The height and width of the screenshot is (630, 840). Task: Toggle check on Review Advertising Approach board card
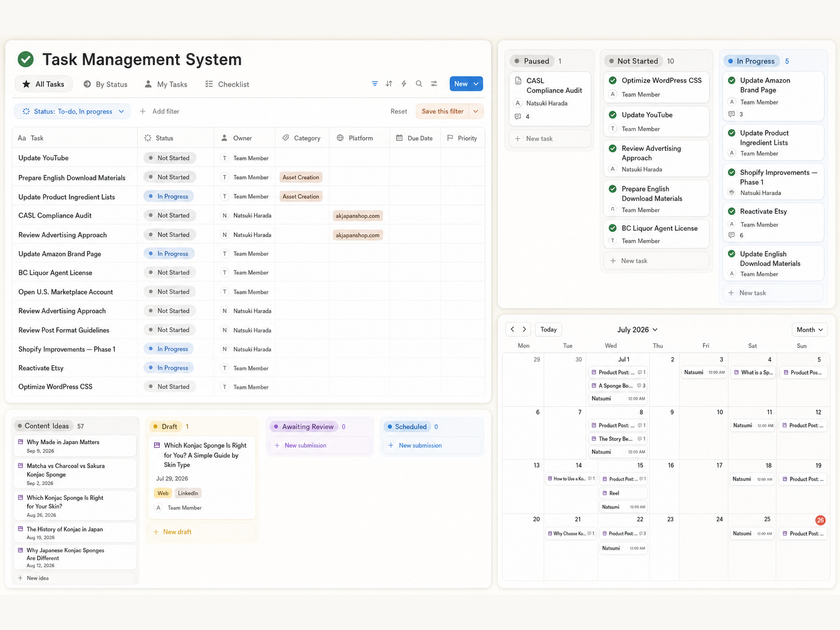613,148
